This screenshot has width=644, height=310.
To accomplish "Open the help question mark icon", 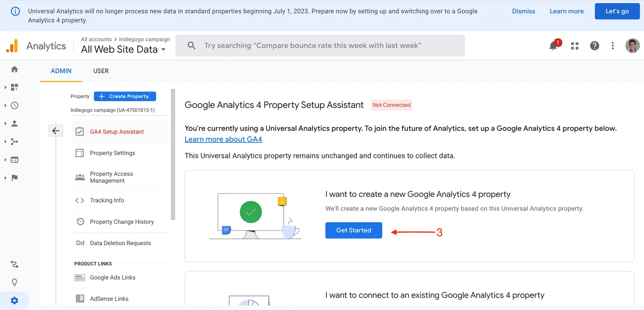I will coord(594,46).
